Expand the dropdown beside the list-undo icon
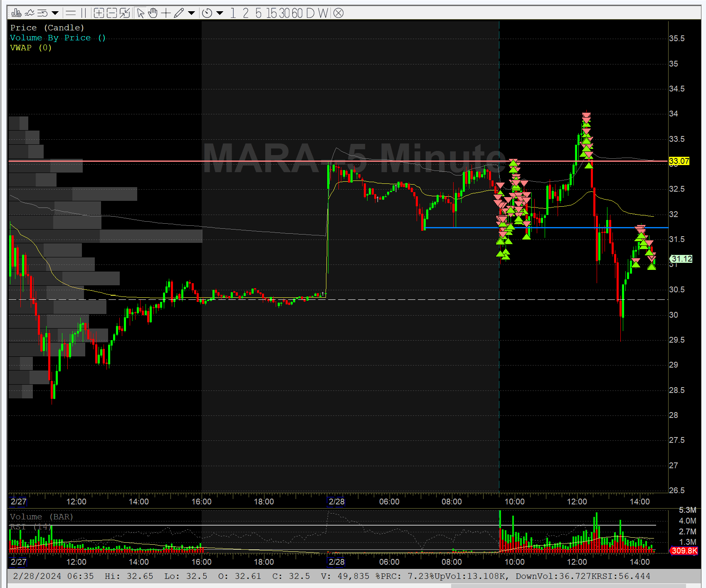 pos(55,13)
